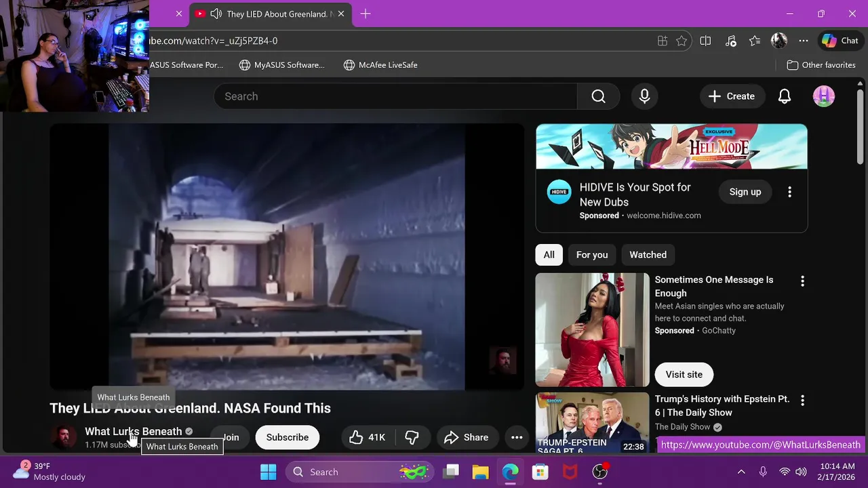Open MyASUS Software bookmark
The width and height of the screenshot is (868, 488).
pos(282,65)
